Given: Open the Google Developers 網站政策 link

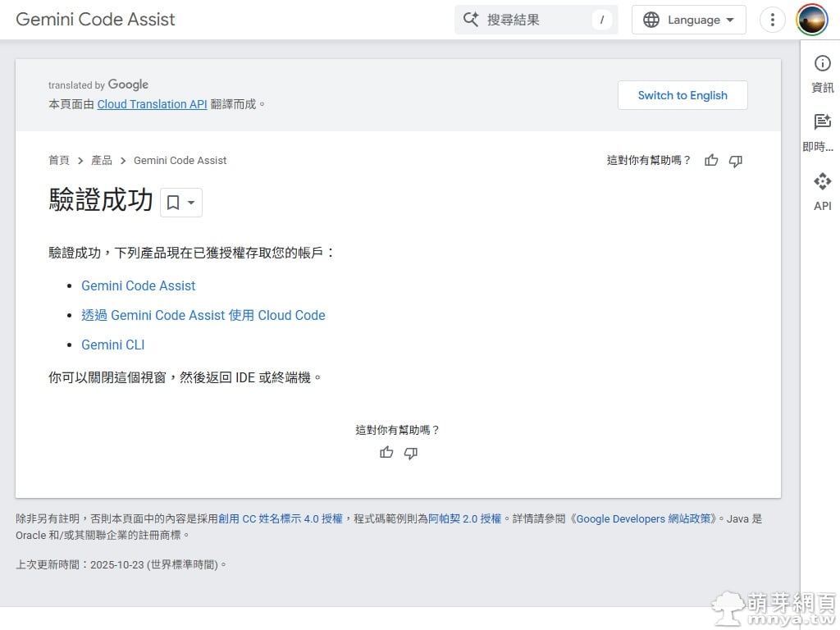Looking at the screenshot, I should coord(646,518).
